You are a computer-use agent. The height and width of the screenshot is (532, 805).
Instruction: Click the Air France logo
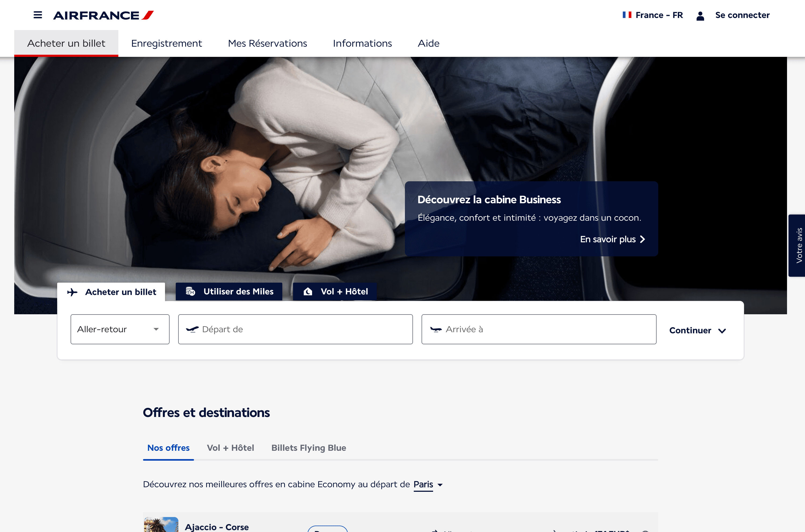click(103, 15)
